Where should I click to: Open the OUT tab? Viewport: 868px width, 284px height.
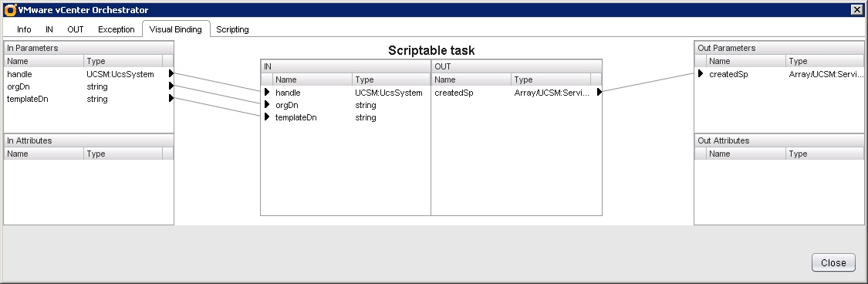(x=76, y=29)
